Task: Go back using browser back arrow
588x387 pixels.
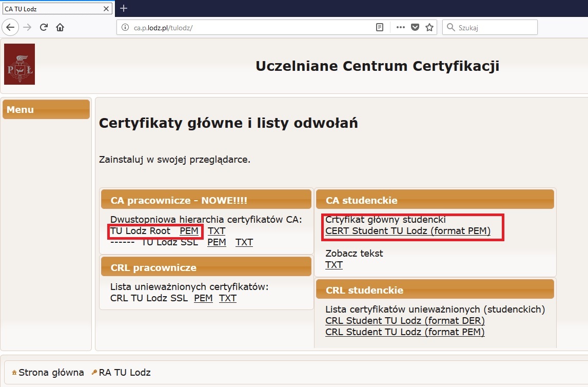Action: 10,27
